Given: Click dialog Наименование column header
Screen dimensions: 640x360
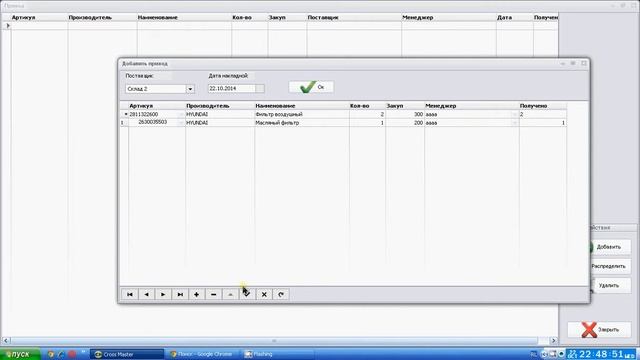Looking at the screenshot, I should coord(302,106).
